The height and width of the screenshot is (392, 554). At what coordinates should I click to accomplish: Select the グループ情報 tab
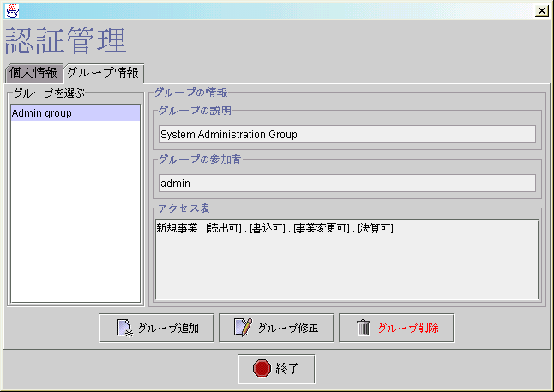102,73
